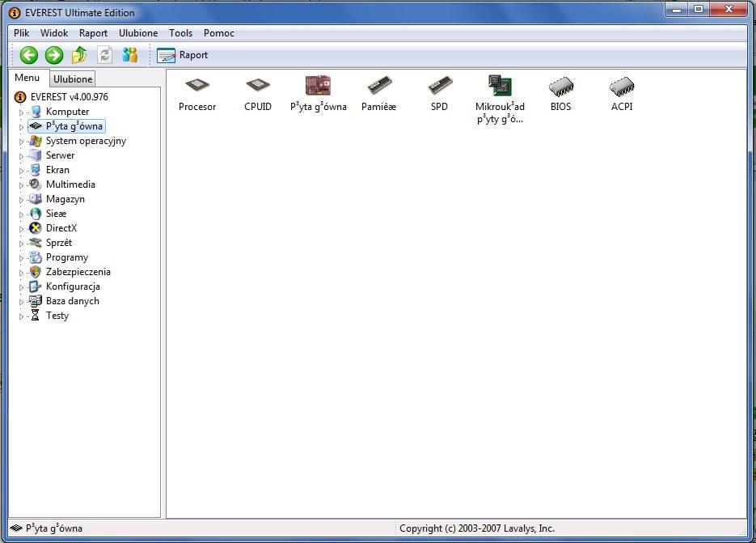Viewport: 756px width, 543px height.
Task: Select Zabezpieczenia in the tree
Action: pos(78,272)
